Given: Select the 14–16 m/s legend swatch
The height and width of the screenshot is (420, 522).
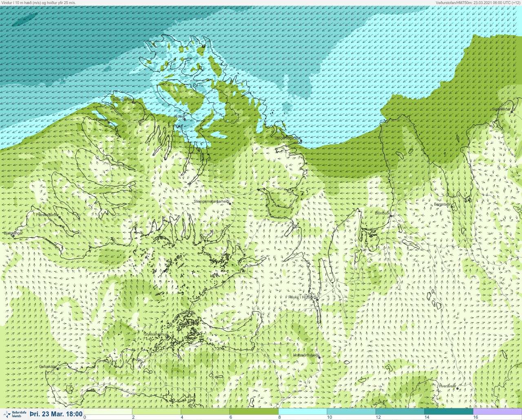Looking at the screenshot, I should coord(449,411).
